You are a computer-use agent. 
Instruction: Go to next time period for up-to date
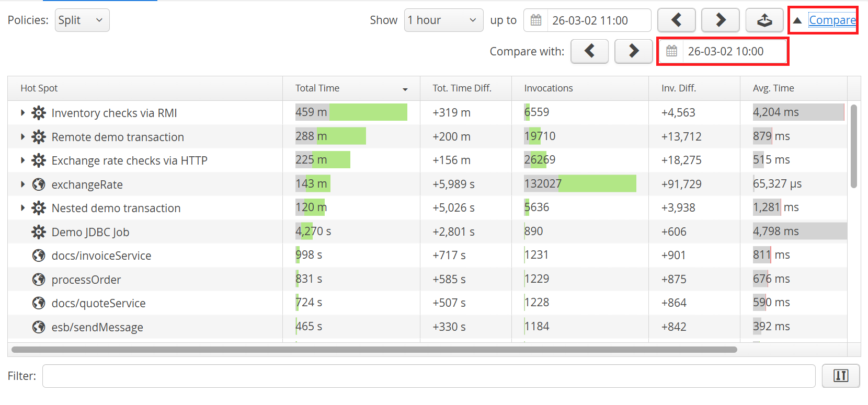coord(720,20)
